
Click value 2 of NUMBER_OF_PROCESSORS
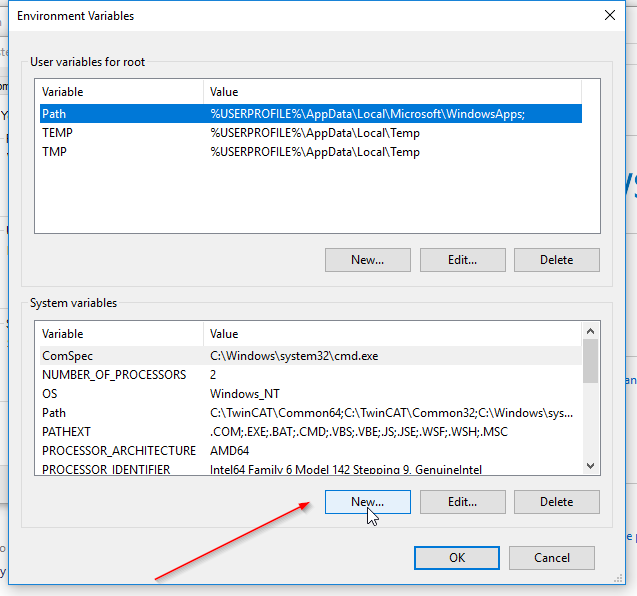click(x=213, y=375)
